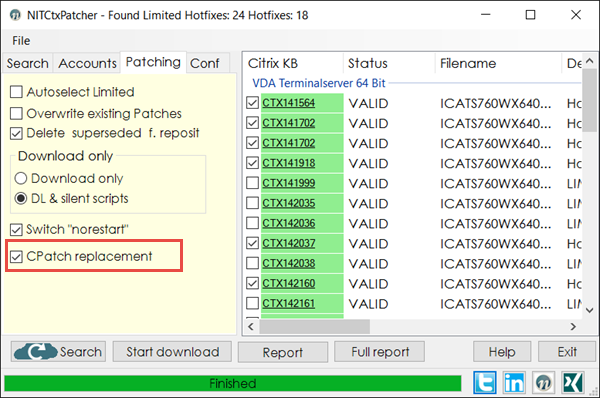
Task: Check the CTX141999 hotfix row
Action: click(253, 183)
